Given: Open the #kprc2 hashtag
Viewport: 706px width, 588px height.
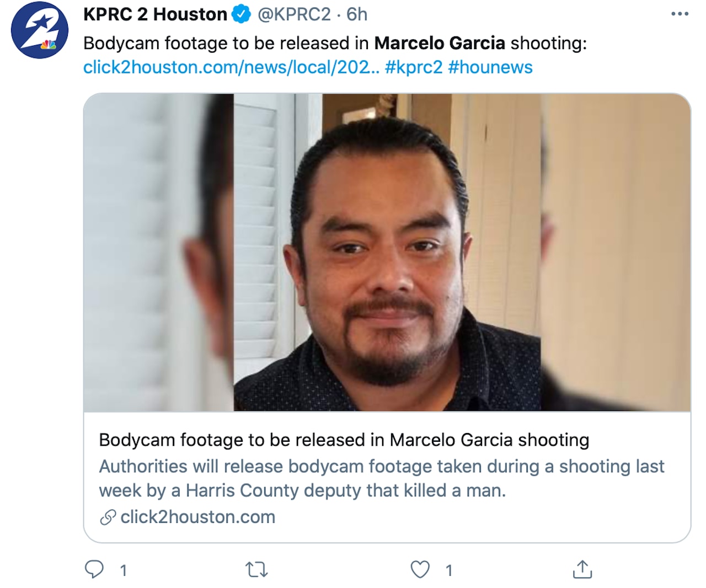Looking at the screenshot, I should tap(414, 67).
